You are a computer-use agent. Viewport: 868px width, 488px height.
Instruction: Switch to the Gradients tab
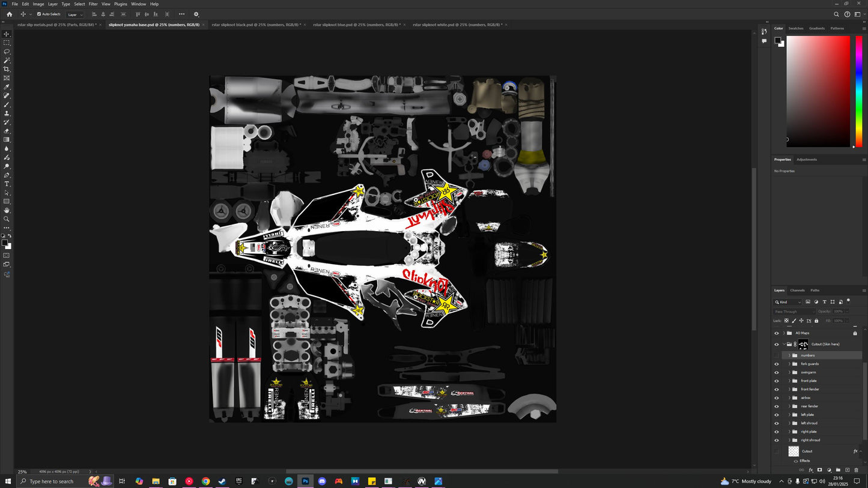tap(817, 28)
